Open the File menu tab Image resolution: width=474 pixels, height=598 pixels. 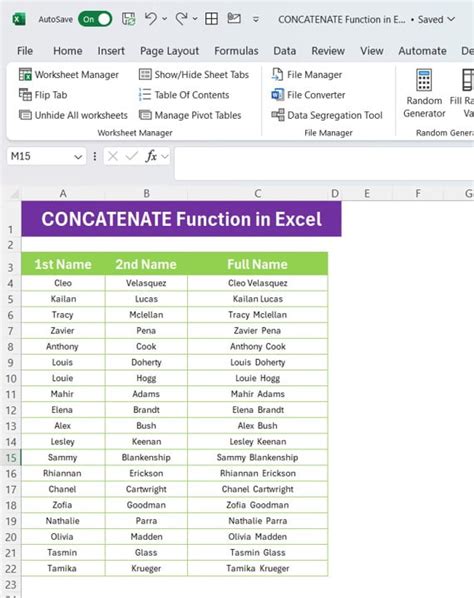pos(25,51)
